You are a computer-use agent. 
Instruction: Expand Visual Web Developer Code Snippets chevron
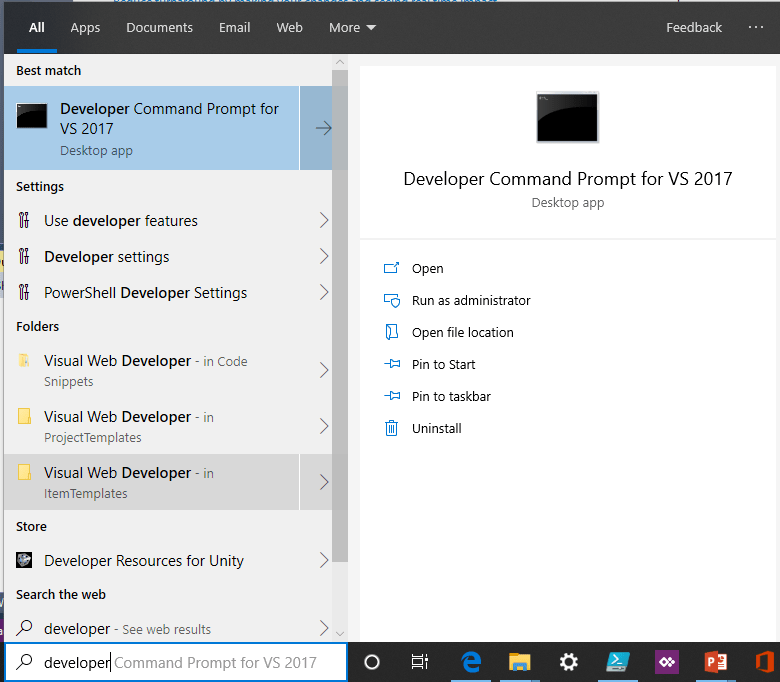coord(324,370)
